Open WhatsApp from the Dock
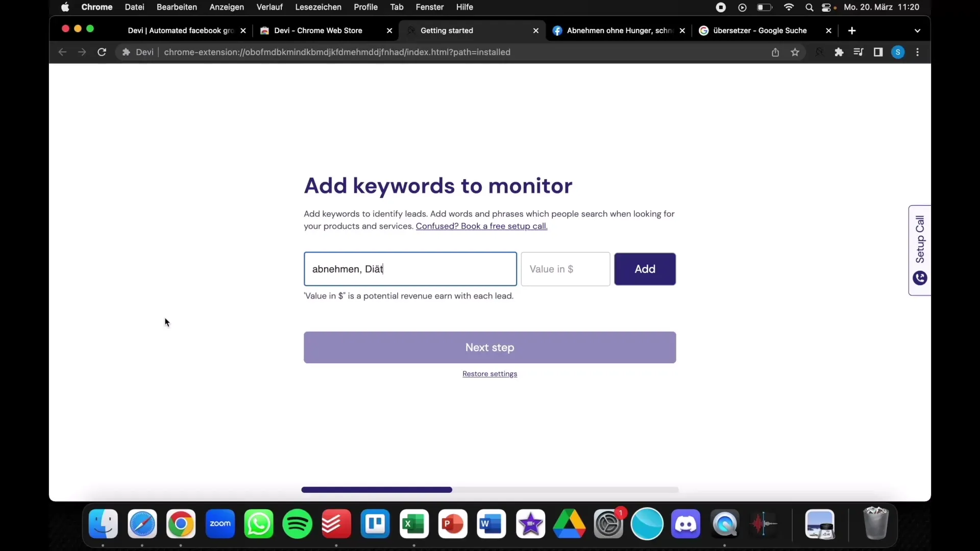Screen dimensions: 980x551 259,524
